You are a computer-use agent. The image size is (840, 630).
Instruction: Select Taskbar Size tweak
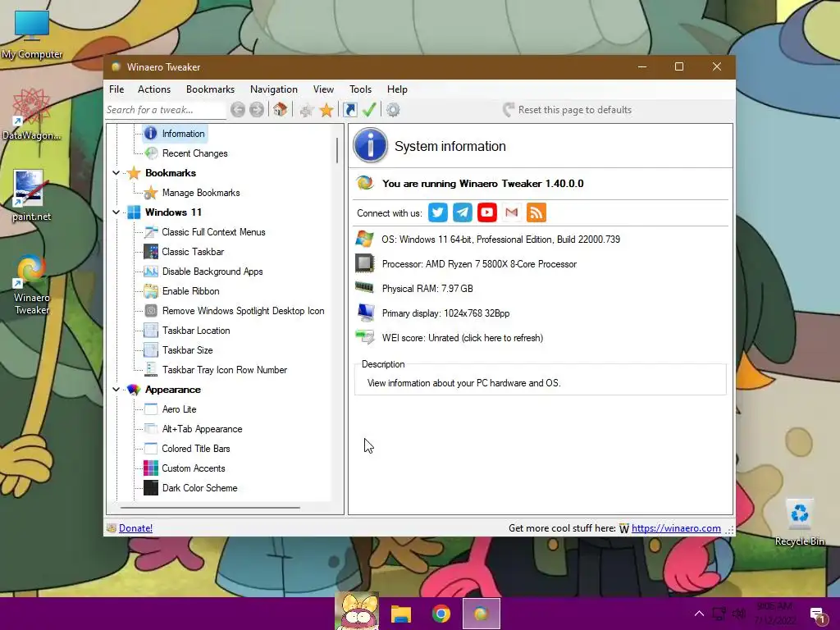click(188, 350)
